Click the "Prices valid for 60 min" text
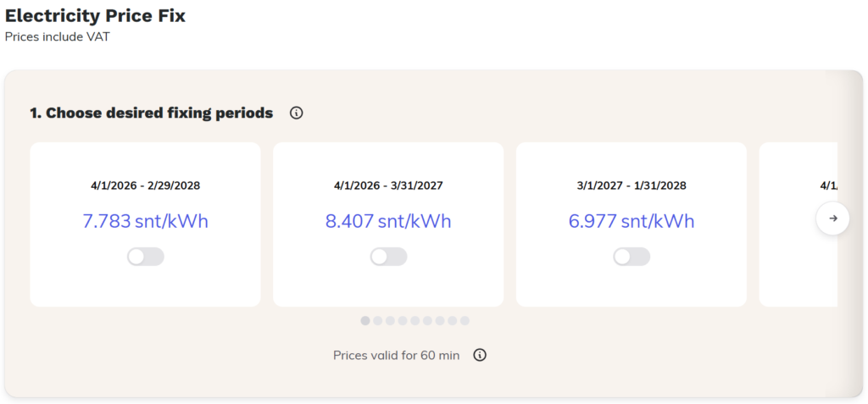The image size is (868, 404). coord(397,355)
